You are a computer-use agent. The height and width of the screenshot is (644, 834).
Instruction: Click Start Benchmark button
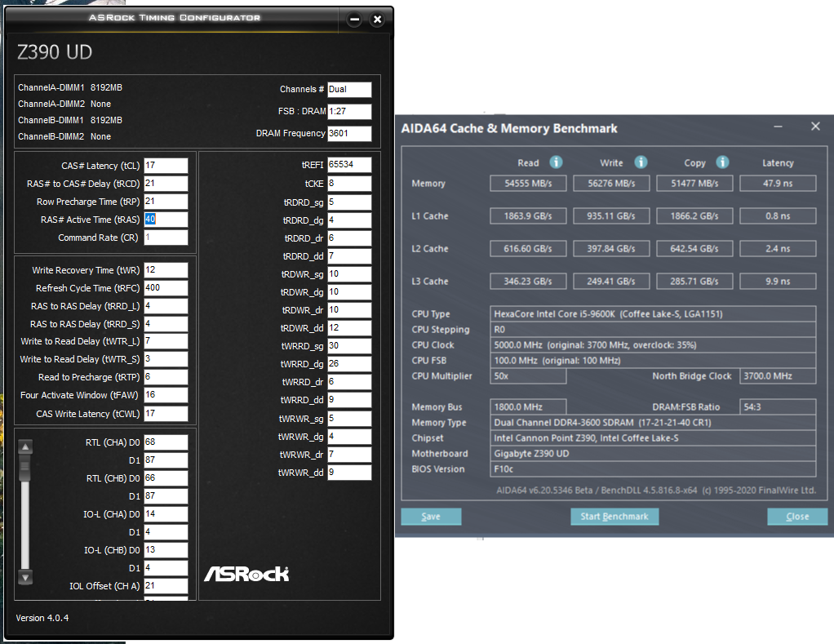(614, 517)
